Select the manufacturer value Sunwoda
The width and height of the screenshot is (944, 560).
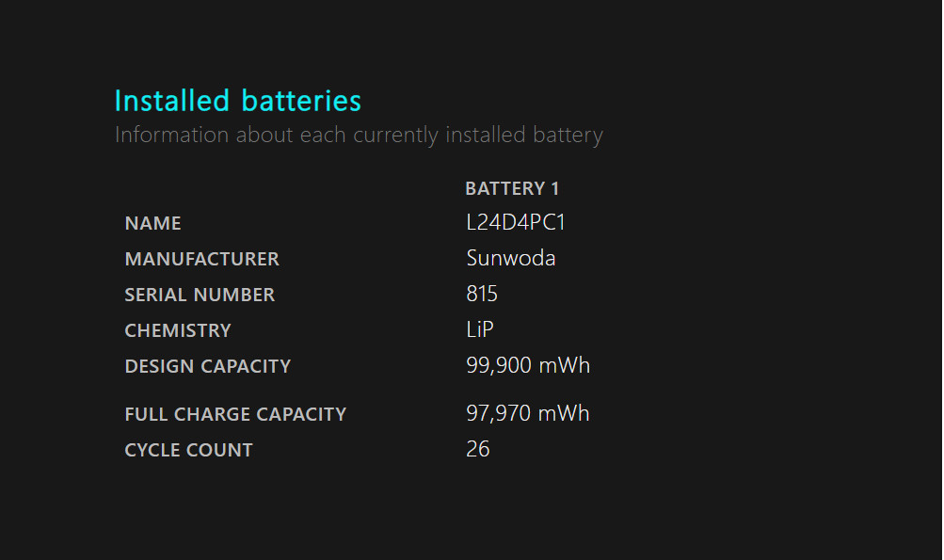pyautogui.click(x=511, y=258)
